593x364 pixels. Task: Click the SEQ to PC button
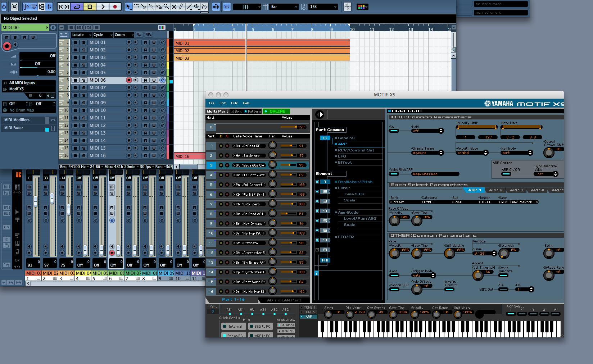coord(260,326)
